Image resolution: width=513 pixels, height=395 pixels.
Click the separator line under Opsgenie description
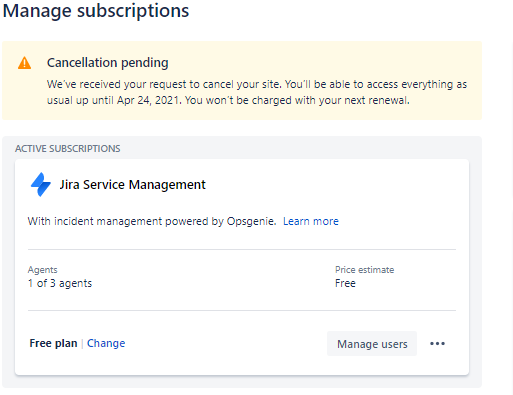[x=242, y=249]
